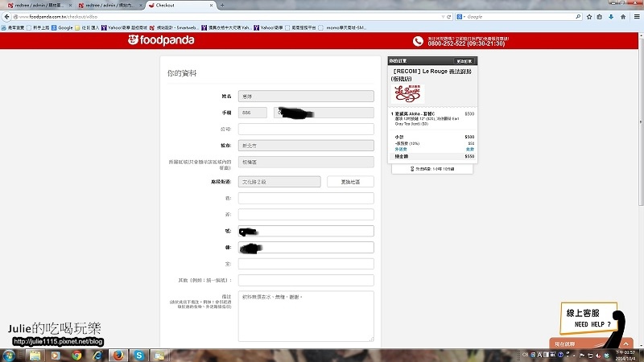The height and width of the screenshot is (362, 644).
Task: Open the new tab plus button
Action: click(x=213, y=5)
